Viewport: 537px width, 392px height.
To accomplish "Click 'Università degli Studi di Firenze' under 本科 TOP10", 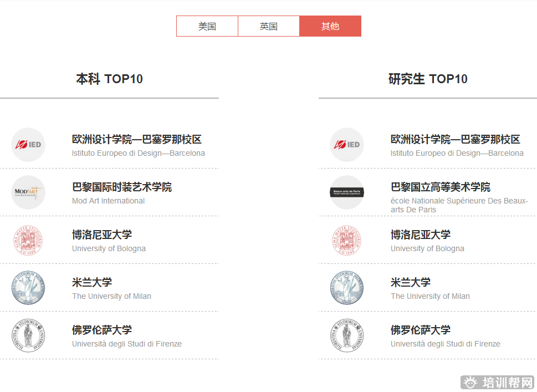I will click(x=127, y=344).
